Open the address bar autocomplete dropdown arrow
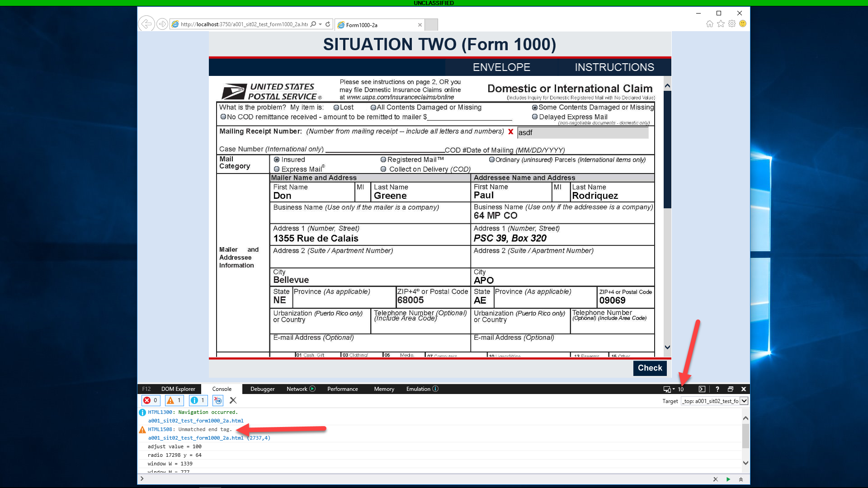Screen dimensions: 868x488 coord(321,24)
